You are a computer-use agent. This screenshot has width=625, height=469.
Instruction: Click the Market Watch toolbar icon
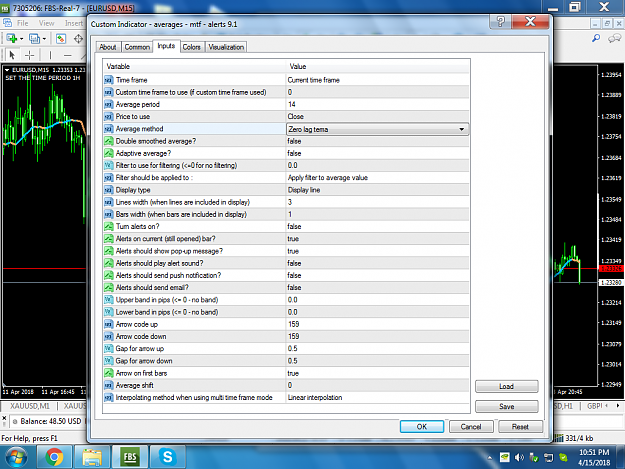point(61,39)
